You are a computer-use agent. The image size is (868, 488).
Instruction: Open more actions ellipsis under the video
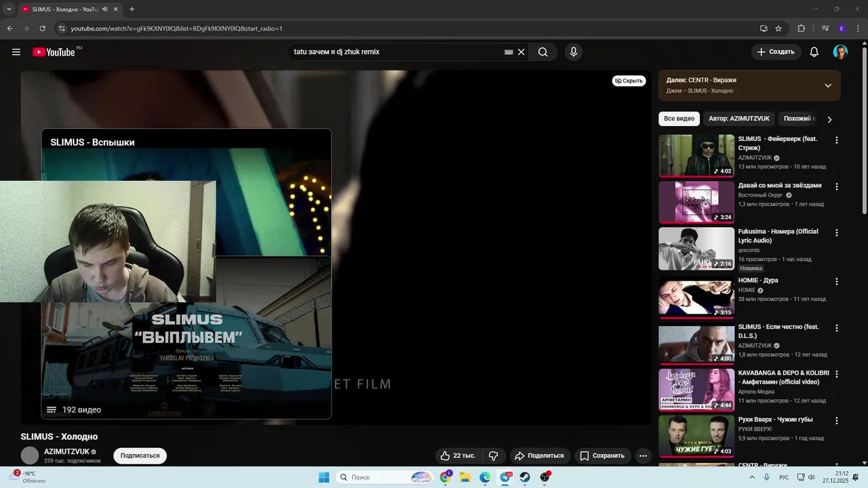click(643, 455)
